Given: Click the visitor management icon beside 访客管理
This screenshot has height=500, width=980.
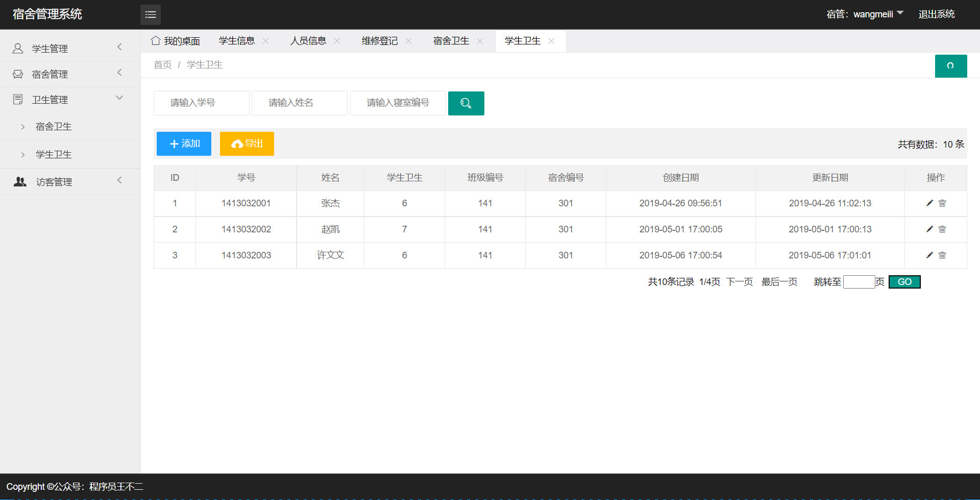Looking at the screenshot, I should [19, 181].
